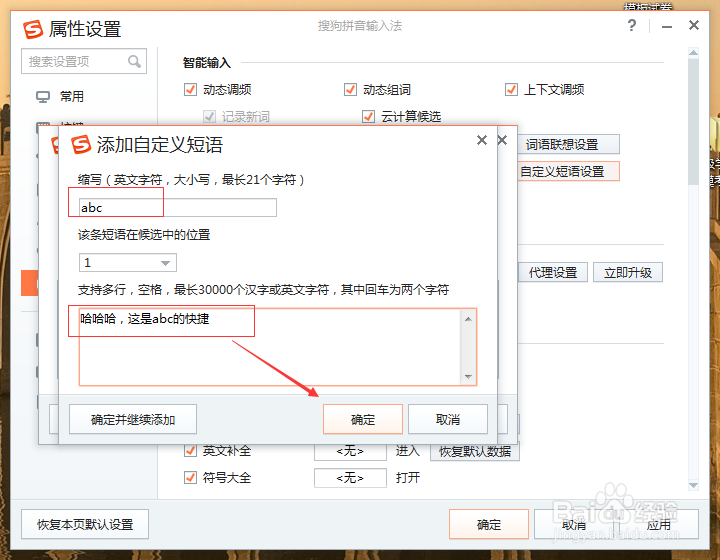
Task: Toggle the 云计算候选 checkbox
Action: point(368,117)
